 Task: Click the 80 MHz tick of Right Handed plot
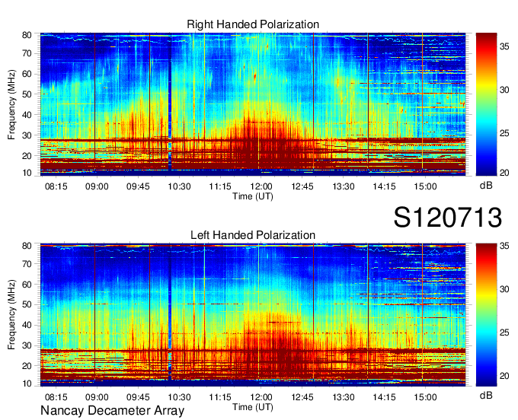27,35
